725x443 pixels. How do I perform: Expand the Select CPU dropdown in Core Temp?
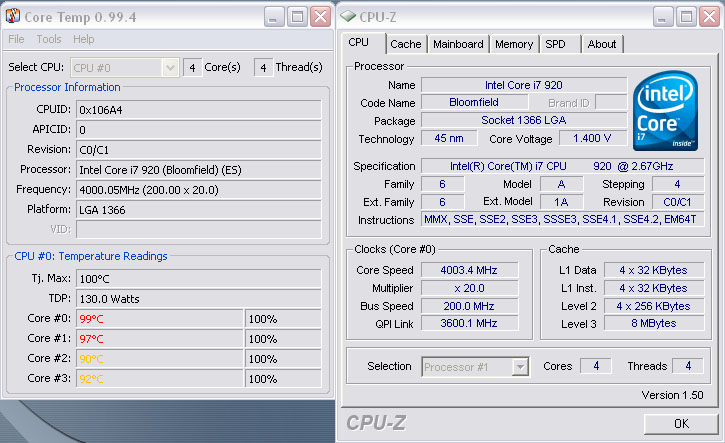(x=170, y=68)
